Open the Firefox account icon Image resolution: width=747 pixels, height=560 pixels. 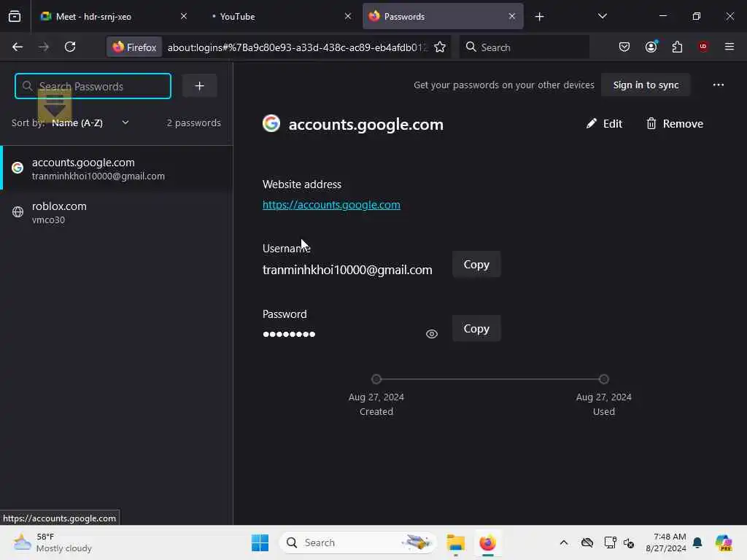(651, 47)
